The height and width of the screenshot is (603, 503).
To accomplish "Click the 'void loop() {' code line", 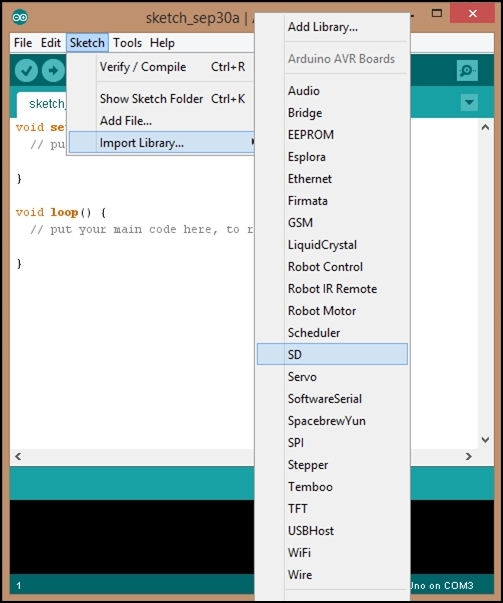I will click(x=61, y=212).
